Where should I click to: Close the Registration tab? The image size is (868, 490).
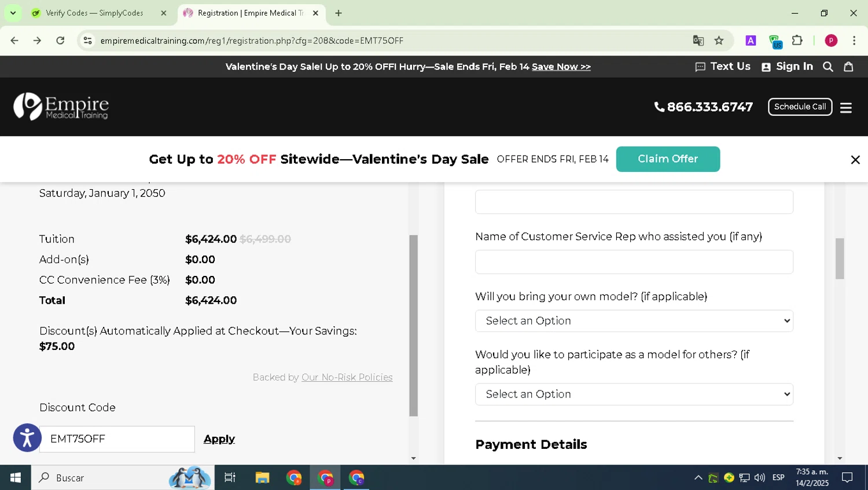tap(315, 13)
